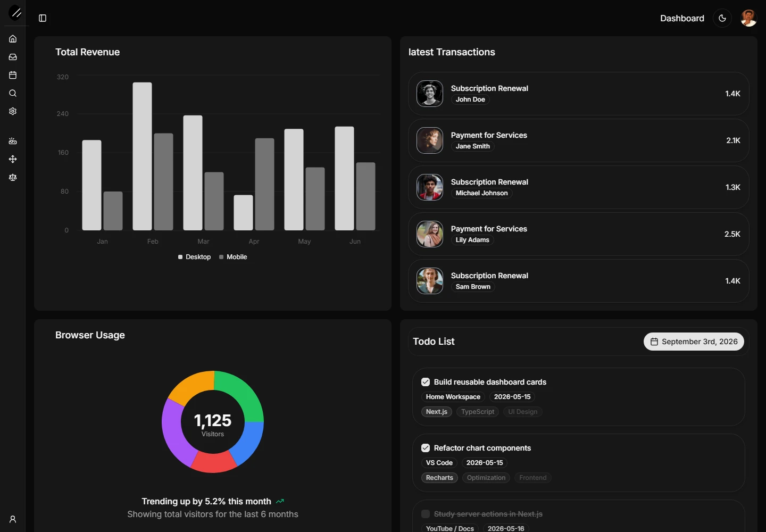766x532 pixels.
Task: Click the siren alert sidebar icon
Action: tap(13, 141)
